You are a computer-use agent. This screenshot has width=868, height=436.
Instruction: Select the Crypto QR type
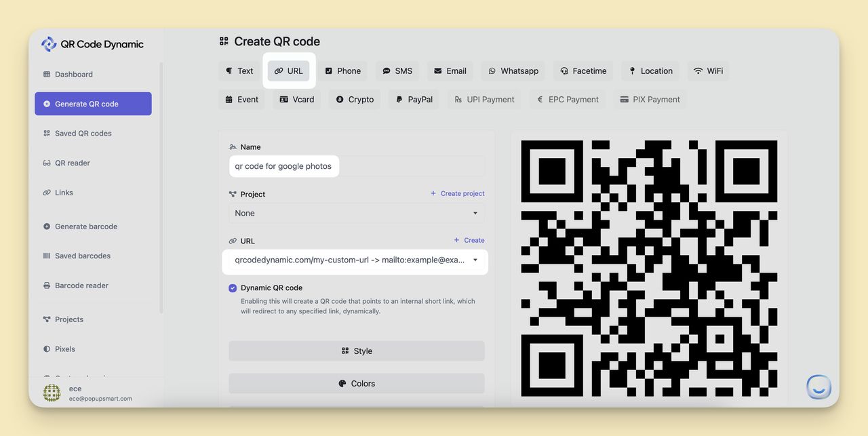tap(355, 100)
